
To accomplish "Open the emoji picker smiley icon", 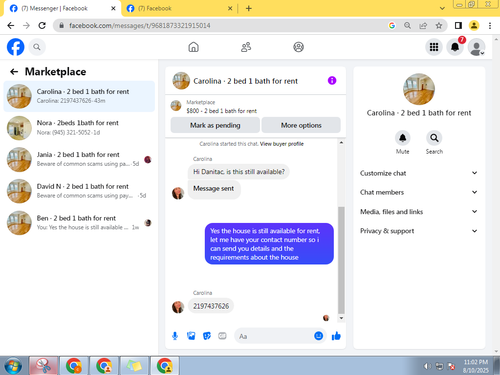I will point(318,336).
